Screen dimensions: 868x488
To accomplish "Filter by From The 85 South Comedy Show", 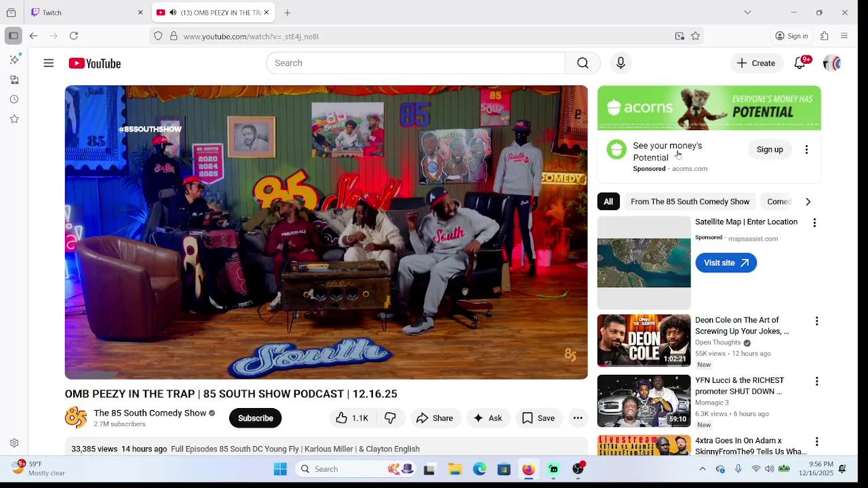I will point(690,201).
